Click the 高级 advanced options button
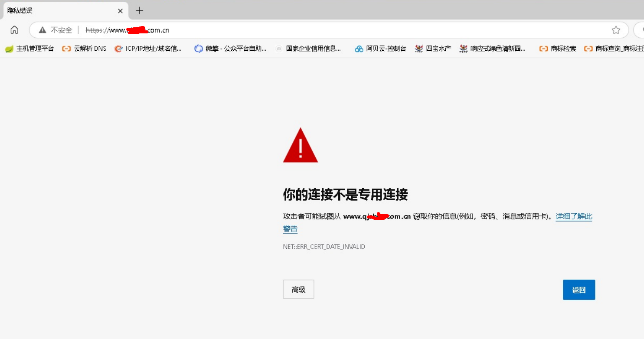The width and height of the screenshot is (644, 339). click(298, 289)
